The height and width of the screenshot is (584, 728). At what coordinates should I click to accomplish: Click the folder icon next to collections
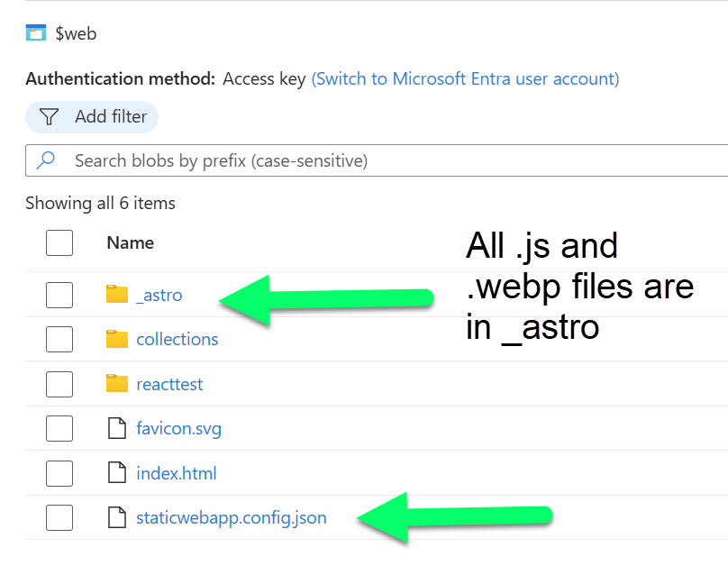point(117,339)
